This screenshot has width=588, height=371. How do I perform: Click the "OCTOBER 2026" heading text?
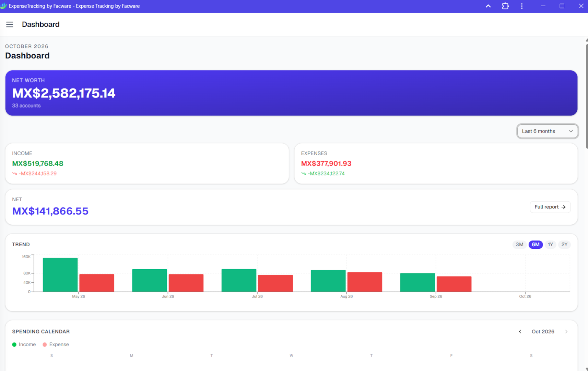(27, 46)
